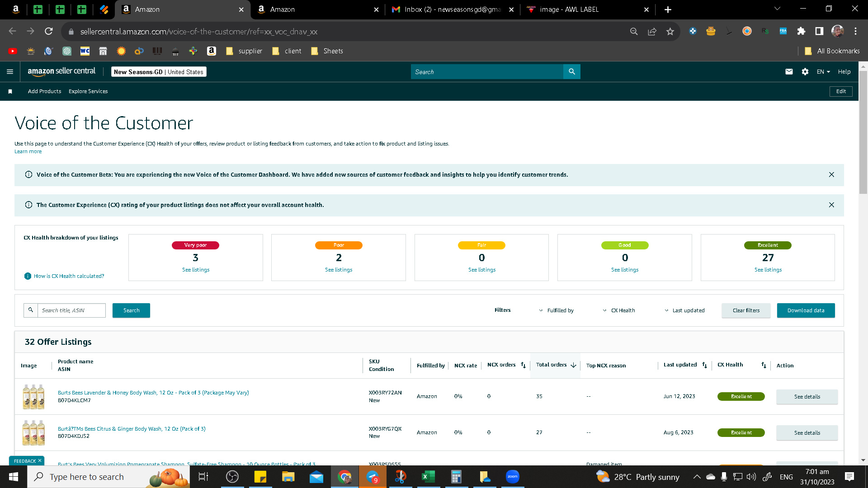Open How is CX Health calculated link
The height and width of the screenshot is (488, 868).
(69, 276)
